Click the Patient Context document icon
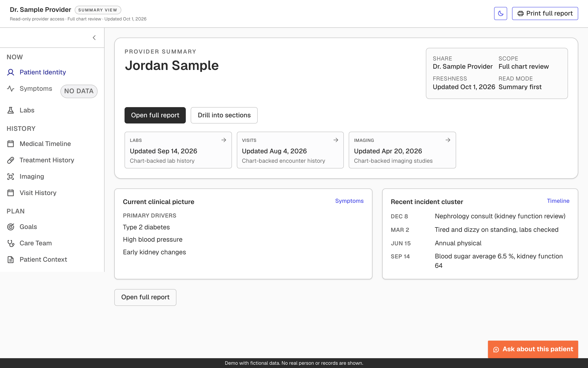Viewport: 588px width, 368px height. click(x=10, y=259)
